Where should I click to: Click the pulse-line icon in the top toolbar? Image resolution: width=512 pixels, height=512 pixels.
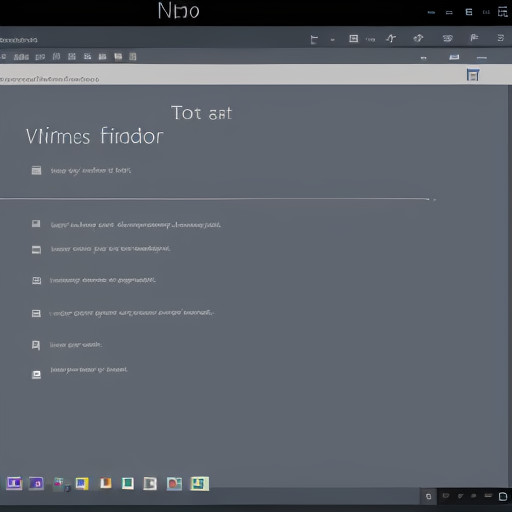(x=391, y=39)
